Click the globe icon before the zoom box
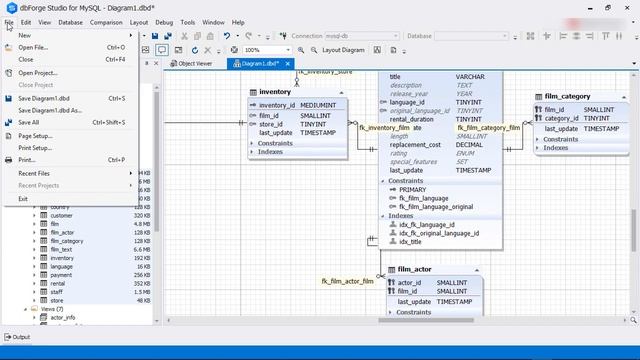640x360 pixels. point(234,50)
